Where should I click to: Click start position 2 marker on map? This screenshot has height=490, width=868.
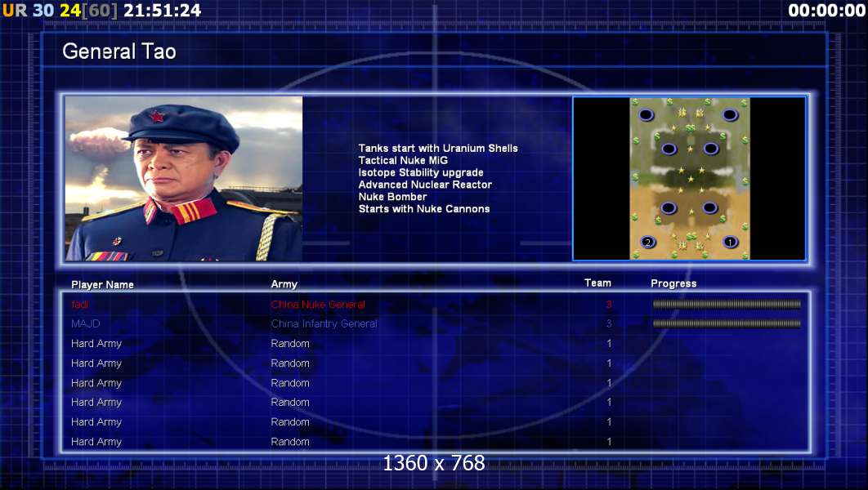647,242
